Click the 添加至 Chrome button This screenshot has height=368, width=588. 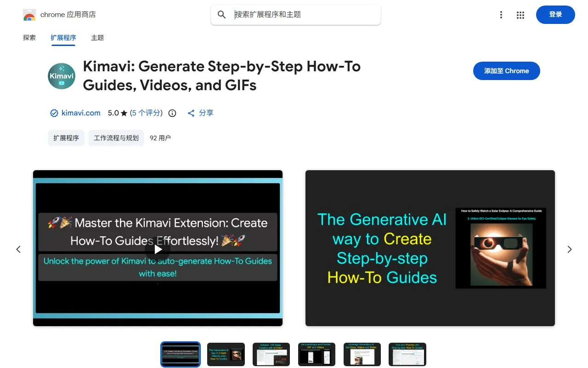tap(506, 71)
